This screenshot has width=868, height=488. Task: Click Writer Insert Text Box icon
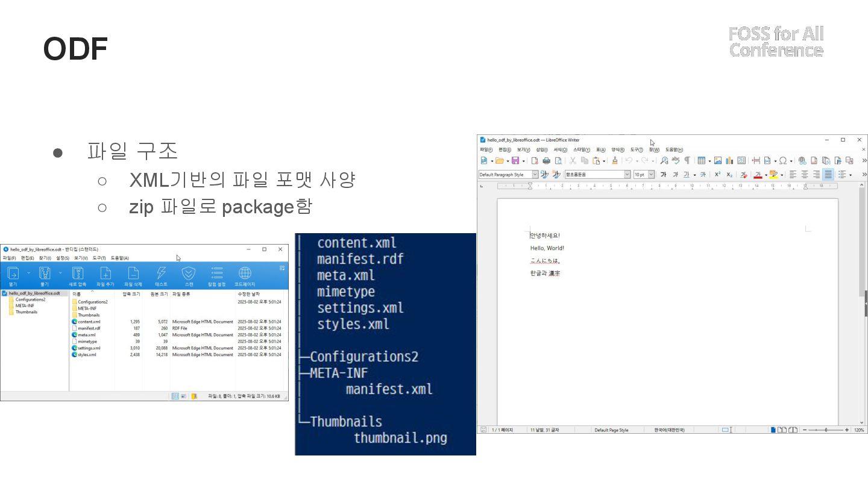[741, 161]
